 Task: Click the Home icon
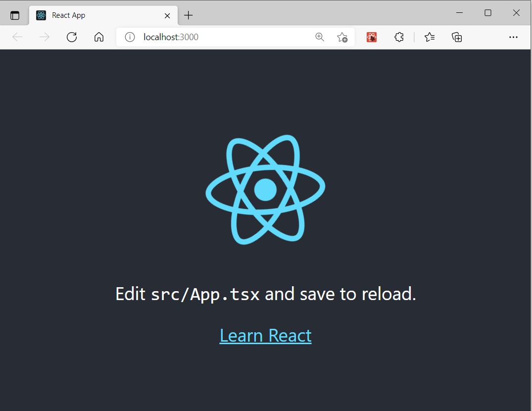98,37
